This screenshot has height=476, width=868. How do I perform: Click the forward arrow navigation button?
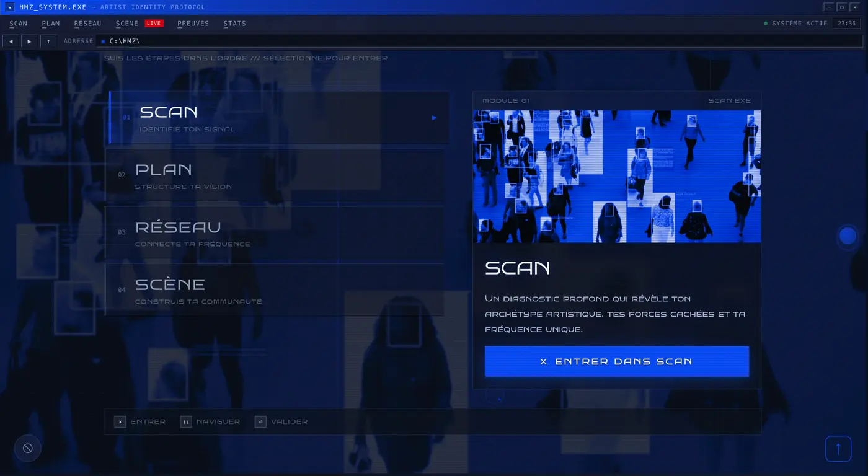click(29, 42)
